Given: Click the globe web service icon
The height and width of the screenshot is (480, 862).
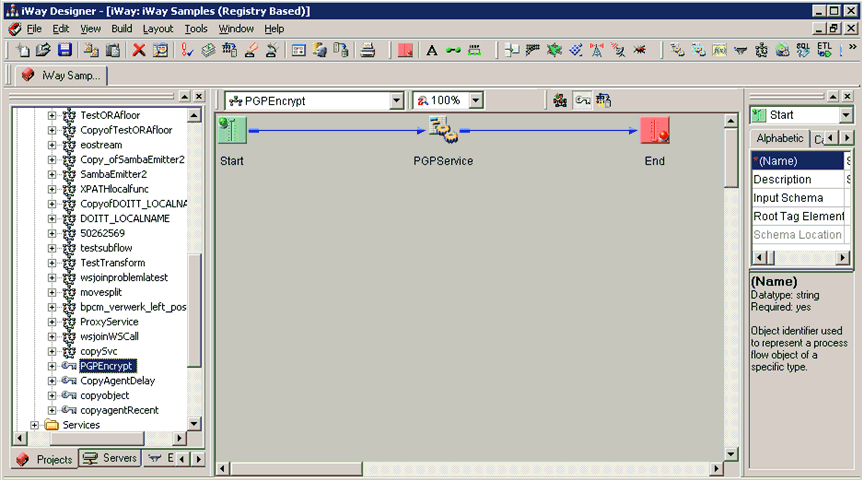Looking at the screenshot, I should [782, 51].
